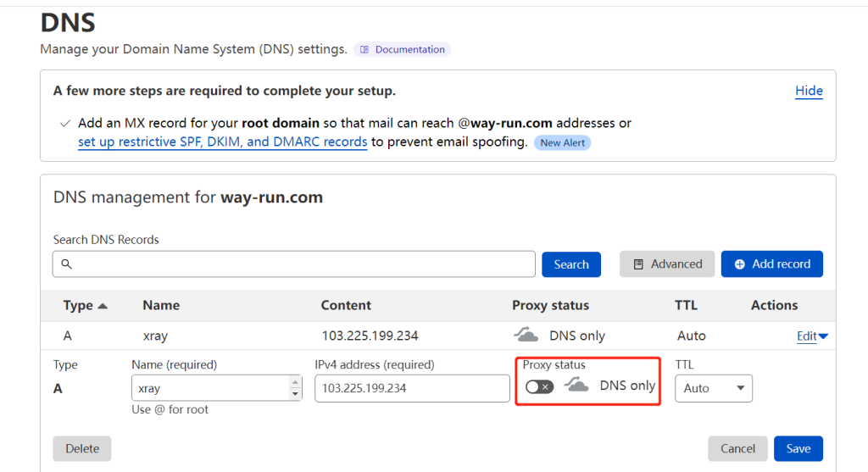Click the checkmark icon beside MX record step
The image size is (868, 472).
click(65, 124)
